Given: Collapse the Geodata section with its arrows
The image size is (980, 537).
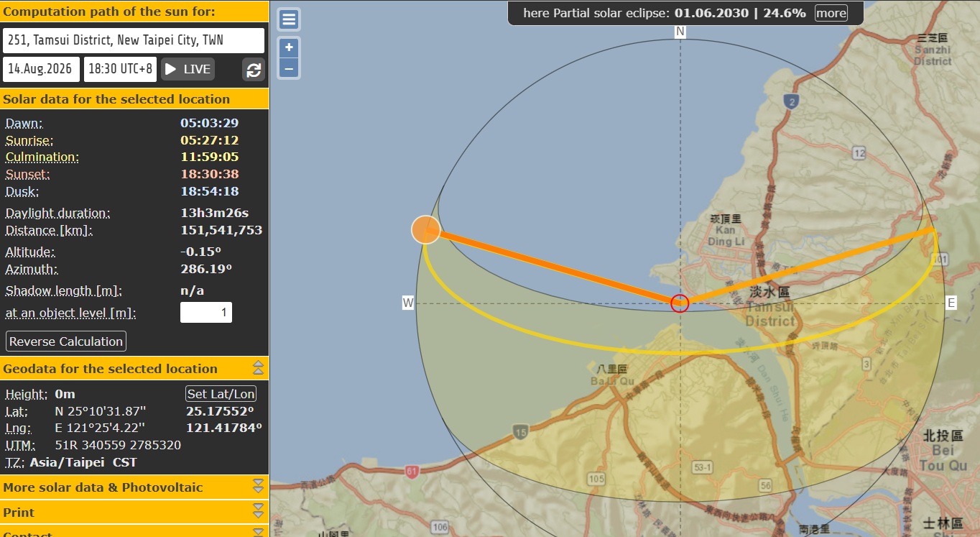Looking at the screenshot, I should [258, 368].
